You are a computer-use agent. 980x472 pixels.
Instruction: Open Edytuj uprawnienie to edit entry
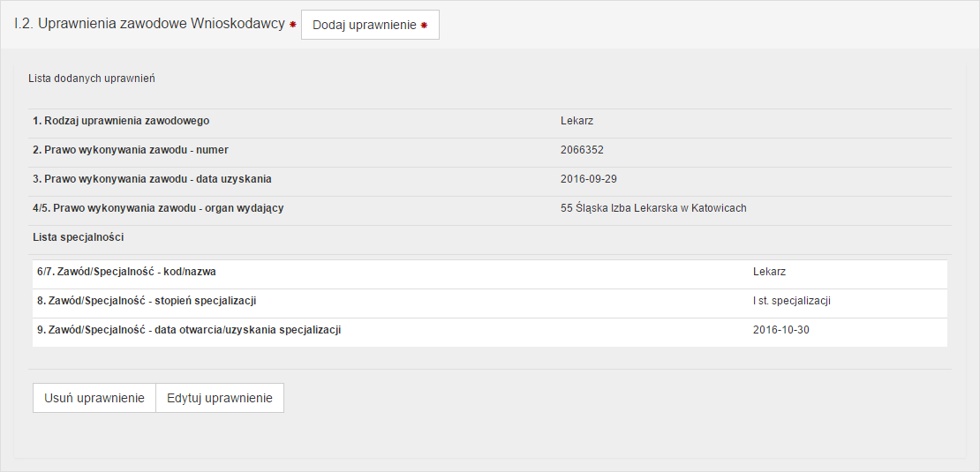pyautogui.click(x=220, y=398)
